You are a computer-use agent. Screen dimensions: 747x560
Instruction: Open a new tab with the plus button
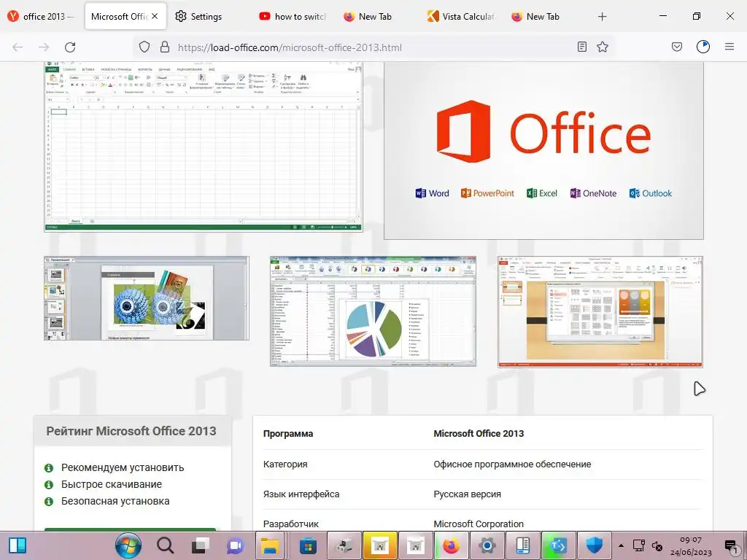pos(602,17)
